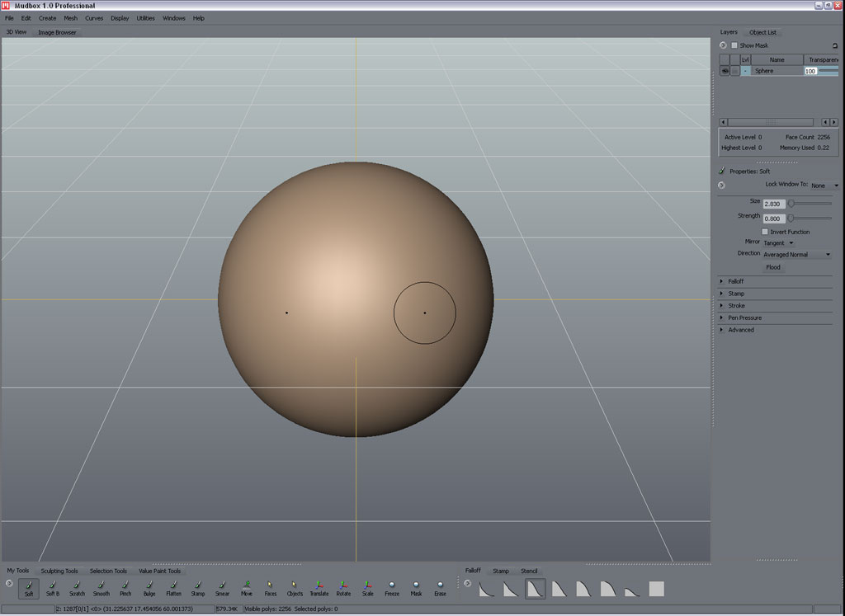This screenshot has height=616, width=845.
Task: Click the Size value field
Action: (x=773, y=203)
